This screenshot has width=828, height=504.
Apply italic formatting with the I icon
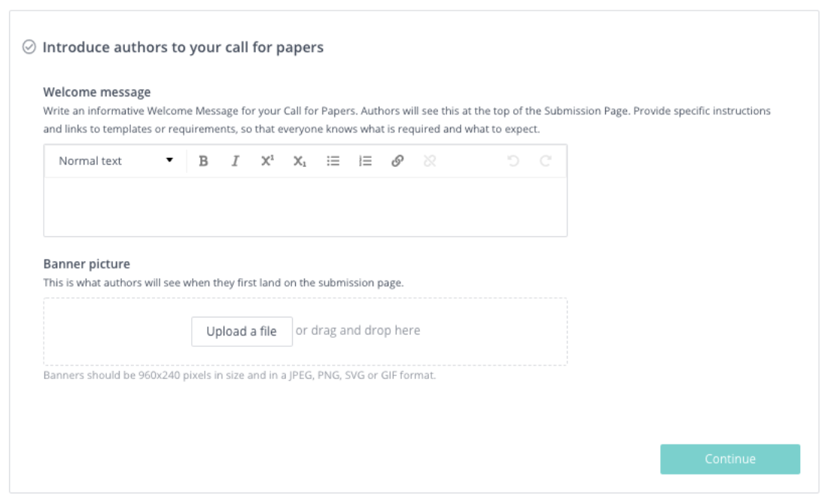pyautogui.click(x=236, y=161)
